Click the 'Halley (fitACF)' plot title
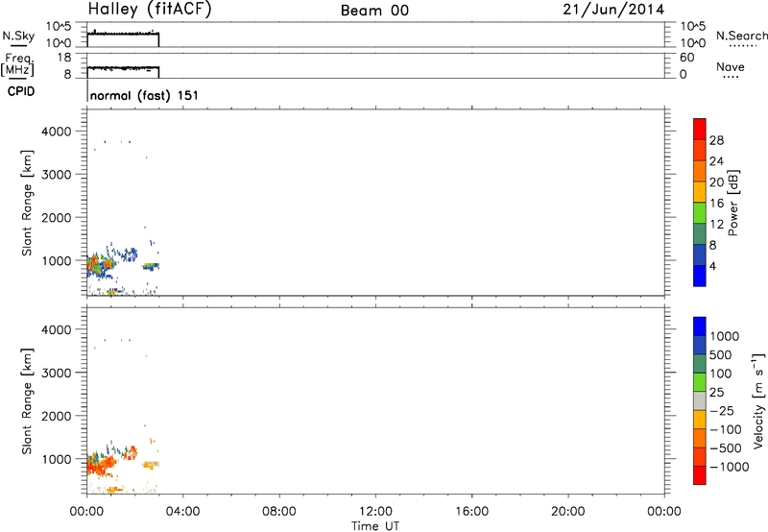The width and height of the screenshot is (768, 532). 150,10
